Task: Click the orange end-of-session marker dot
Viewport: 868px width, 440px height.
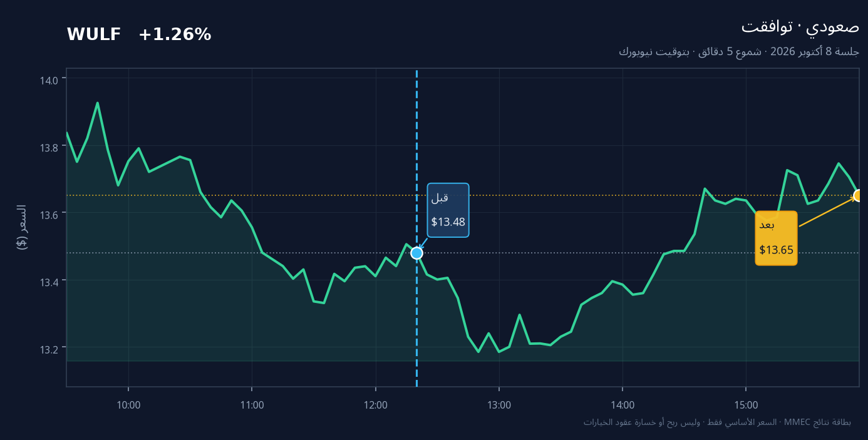Action: pos(859,196)
